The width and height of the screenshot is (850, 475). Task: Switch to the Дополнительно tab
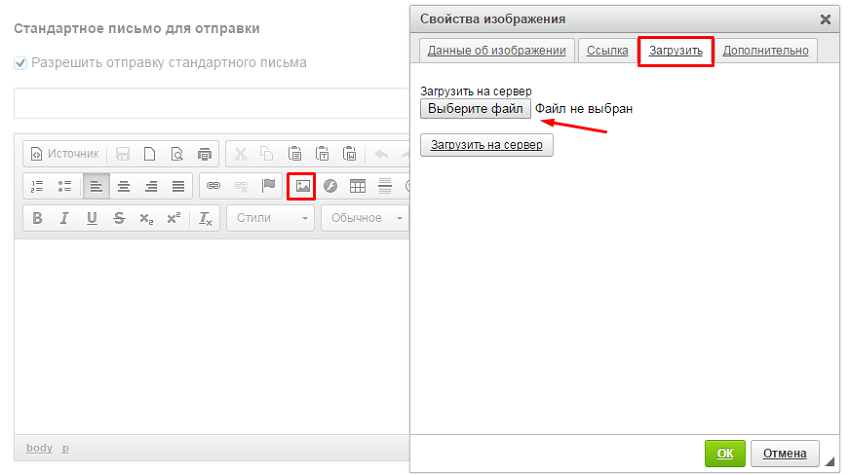point(765,50)
